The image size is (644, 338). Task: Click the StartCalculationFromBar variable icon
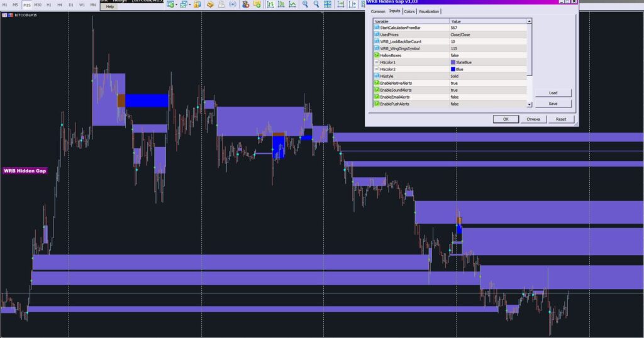(x=377, y=28)
